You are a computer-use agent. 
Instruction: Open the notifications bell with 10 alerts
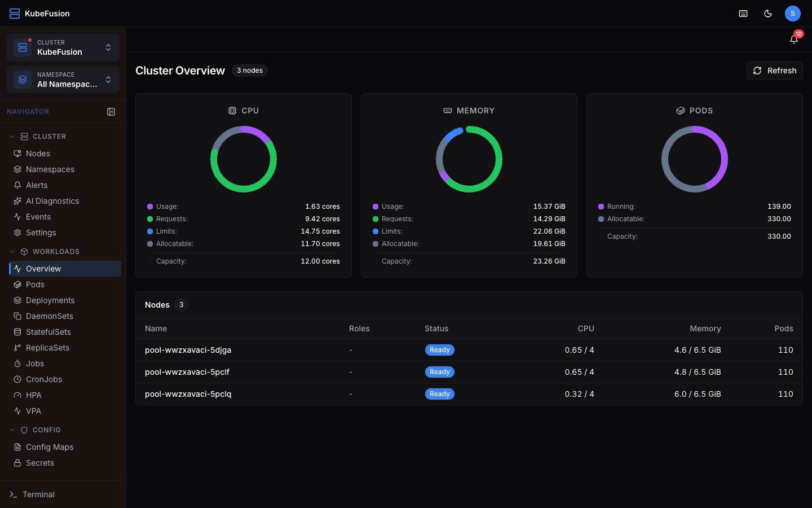[x=795, y=38]
